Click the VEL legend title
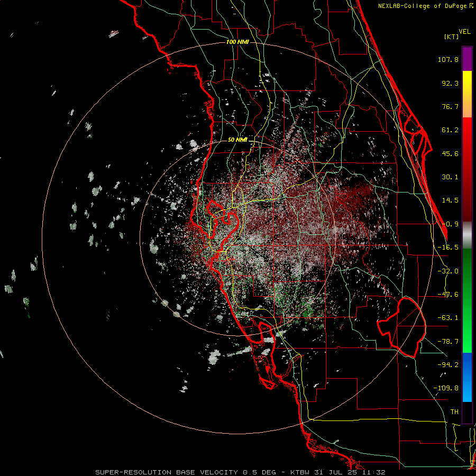The image size is (476, 476). pos(464,32)
